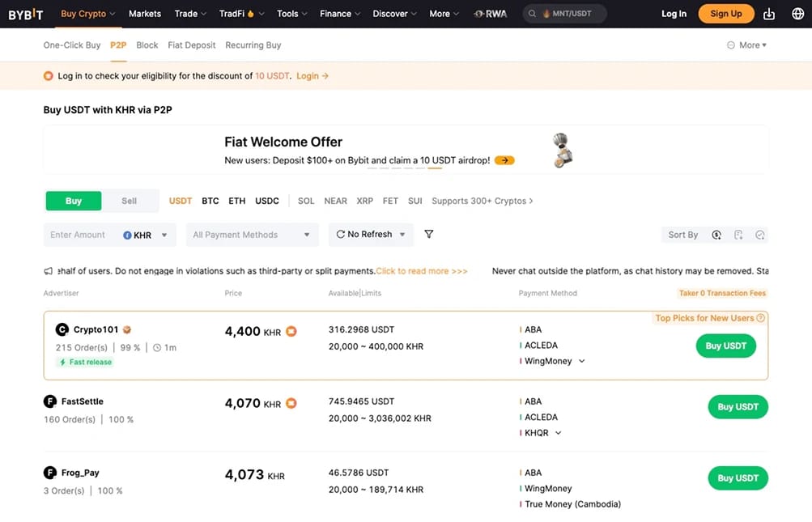812x522 pixels.
Task: Click the Top Picks help question icon
Action: 760,318
